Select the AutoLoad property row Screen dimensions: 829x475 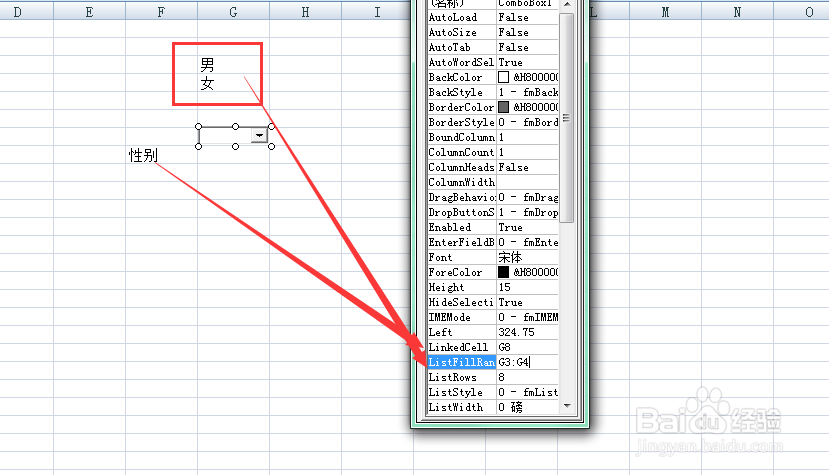tap(493, 17)
